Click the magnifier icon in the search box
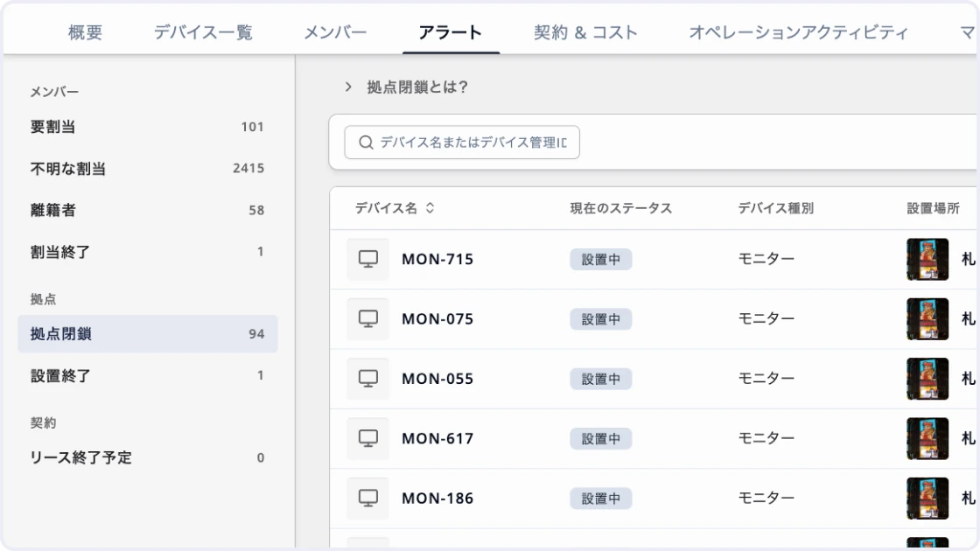 [367, 143]
